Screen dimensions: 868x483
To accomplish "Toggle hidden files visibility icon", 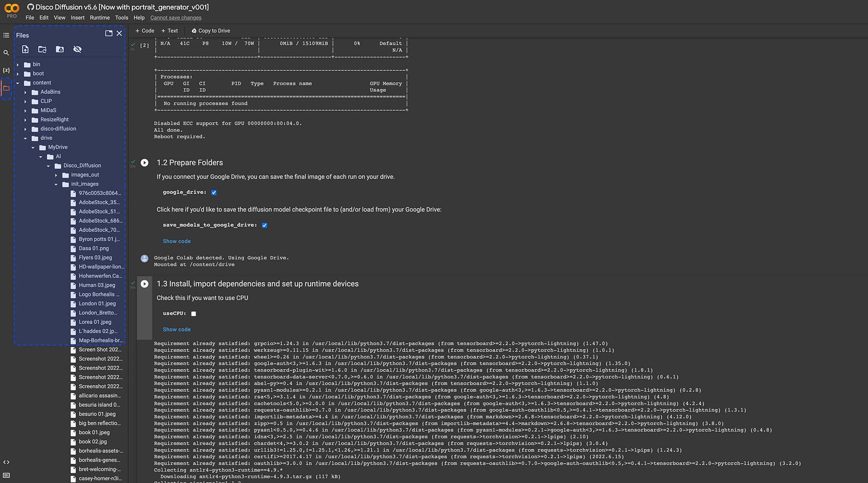I will 77,49.
